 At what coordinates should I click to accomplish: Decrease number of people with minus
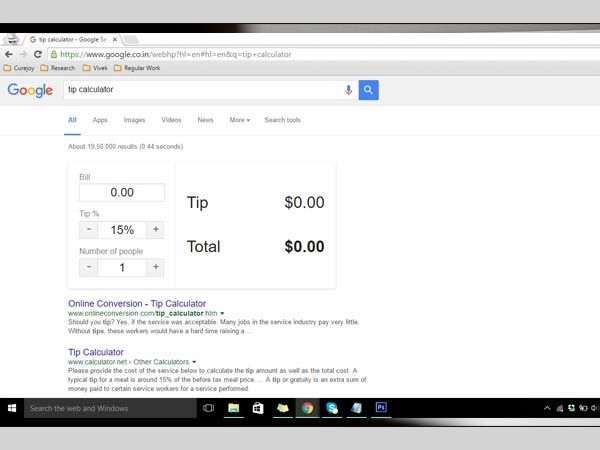(x=89, y=267)
